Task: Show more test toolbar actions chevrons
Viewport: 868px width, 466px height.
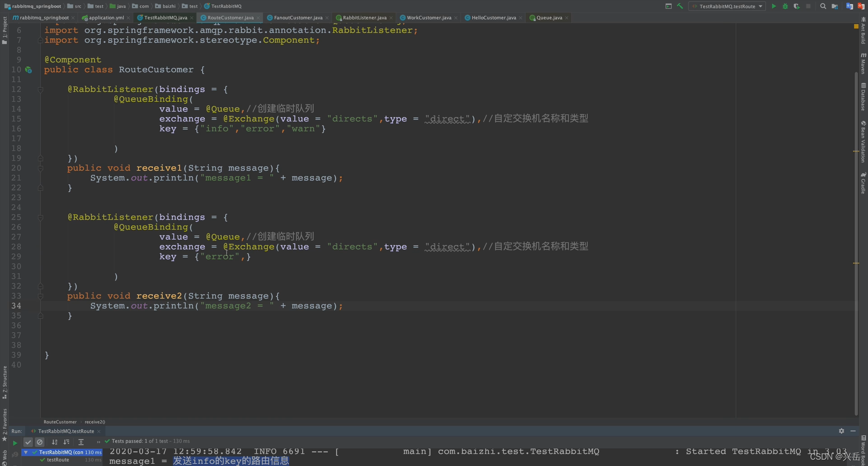Action: point(99,442)
